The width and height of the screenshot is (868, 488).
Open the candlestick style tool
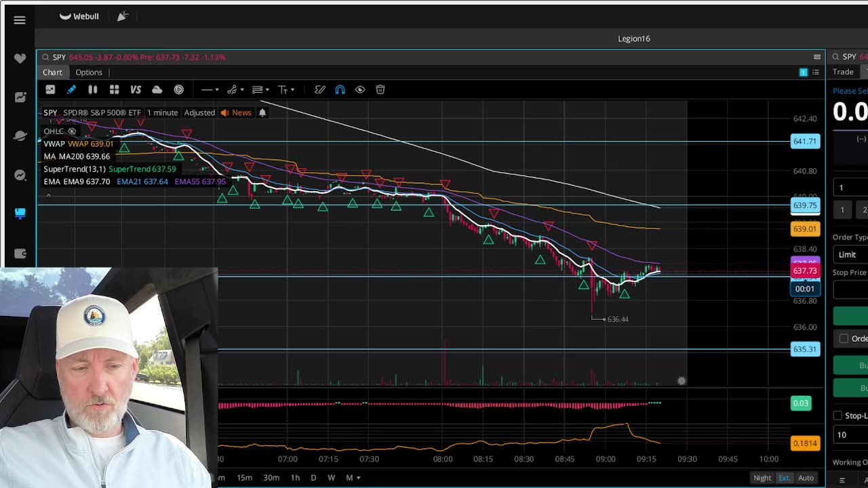tap(93, 89)
